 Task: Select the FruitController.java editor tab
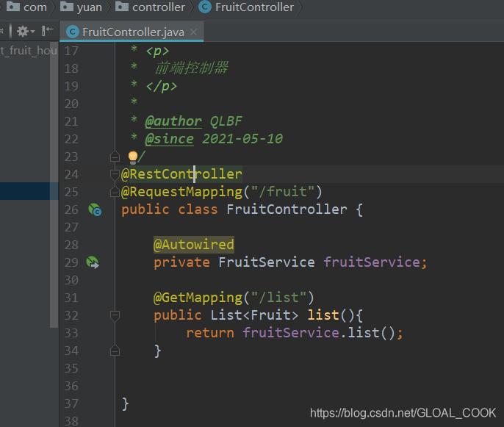point(132,32)
